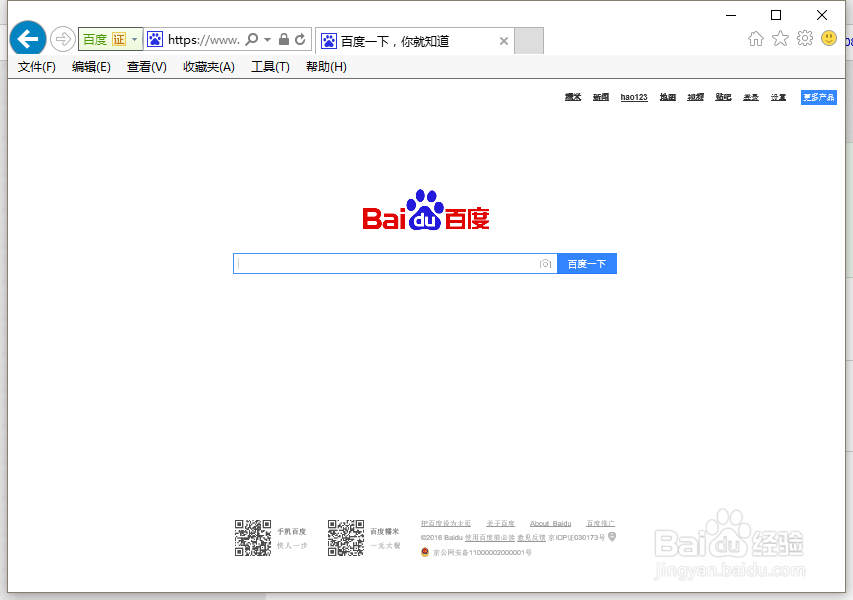
Task: Click the 百度糯米 label
Action: [385, 531]
